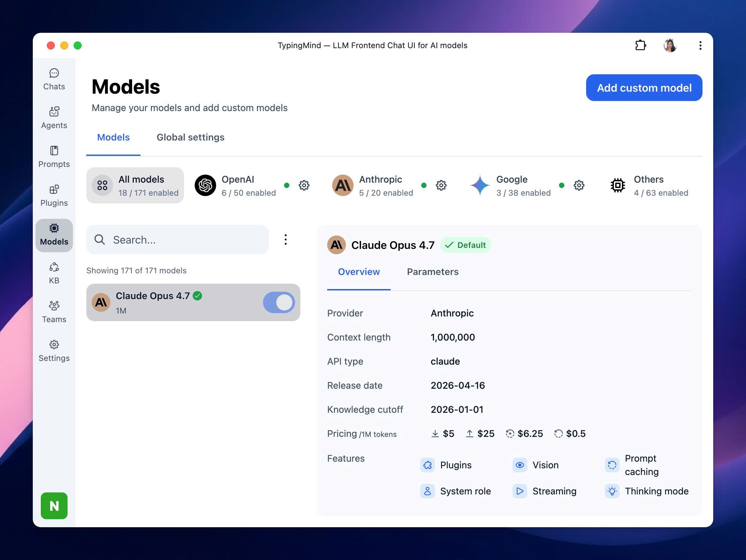The height and width of the screenshot is (560, 746).
Task: Filter by OpenAI provider logo
Action: 205,185
